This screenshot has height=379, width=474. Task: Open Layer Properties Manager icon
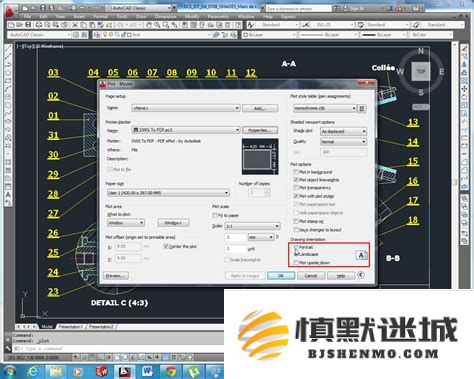coord(97,35)
